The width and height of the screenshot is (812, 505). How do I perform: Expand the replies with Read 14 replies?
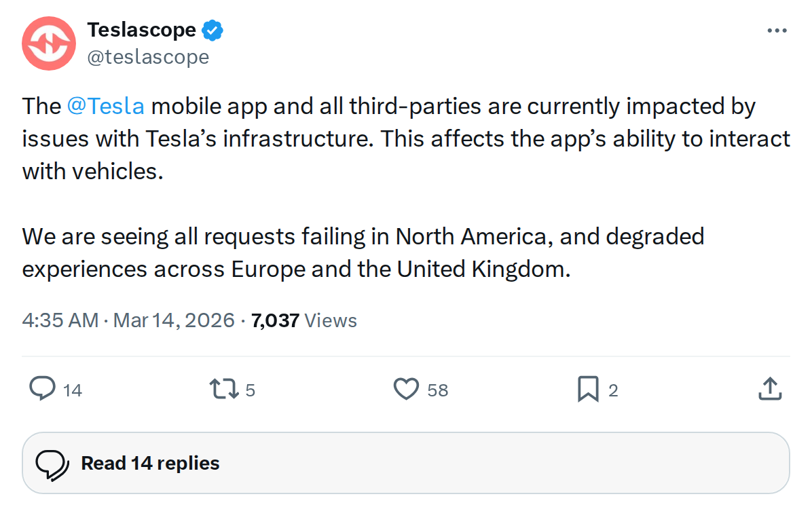[x=149, y=462]
